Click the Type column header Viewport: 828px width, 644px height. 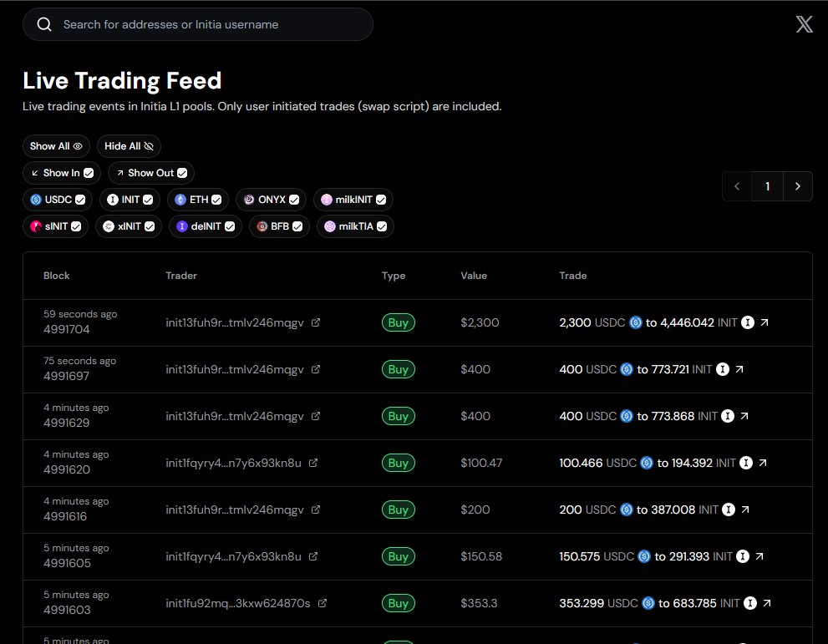[394, 276]
